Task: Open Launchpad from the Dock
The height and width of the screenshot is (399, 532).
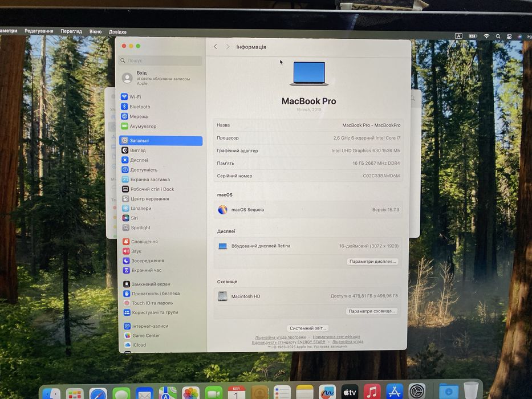Action: (75, 393)
